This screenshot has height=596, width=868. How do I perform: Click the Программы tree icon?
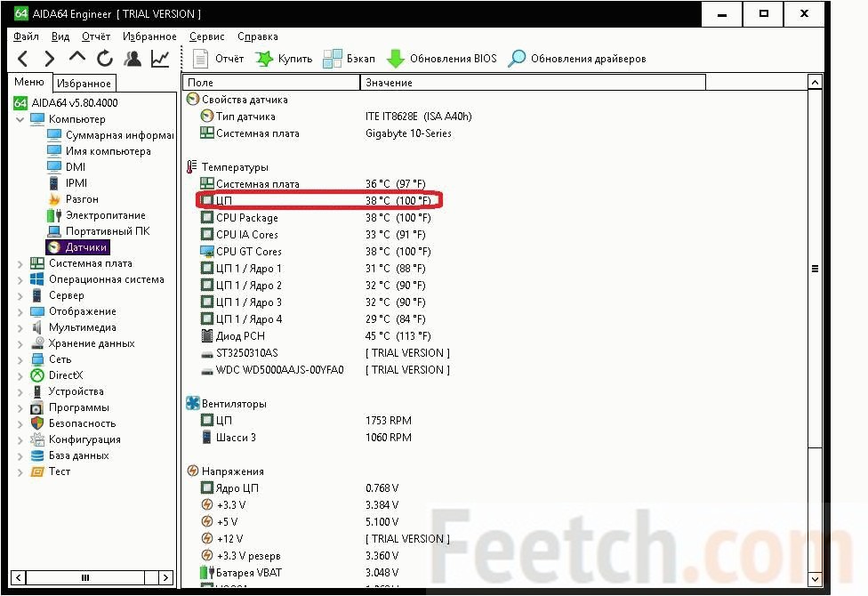[x=37, y=407]
